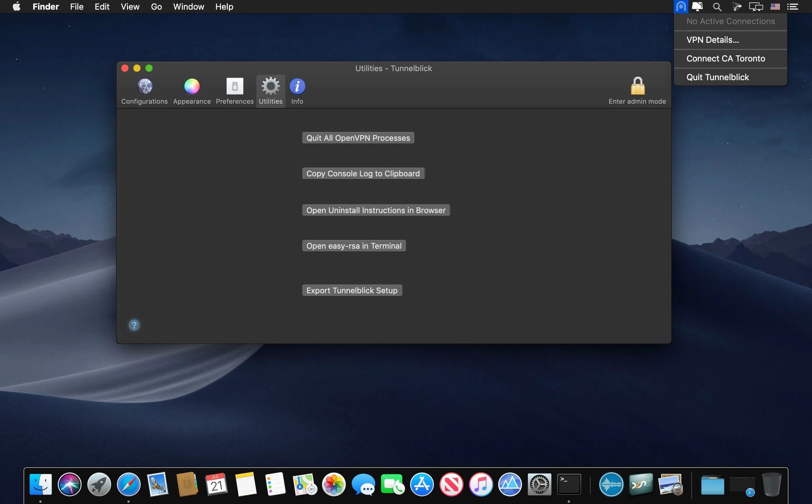812x504 pixels.
Task: Choose VPN Details… from dropdown menu
Action: 713,40
